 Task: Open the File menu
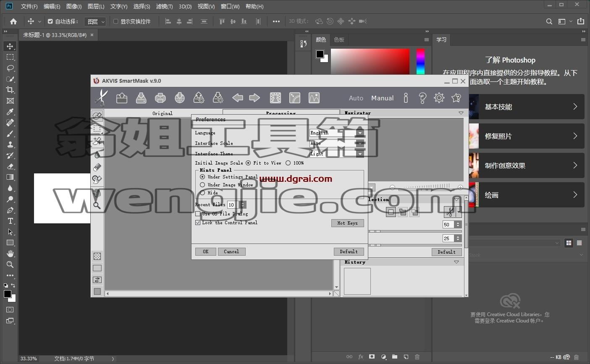point(29,6)
